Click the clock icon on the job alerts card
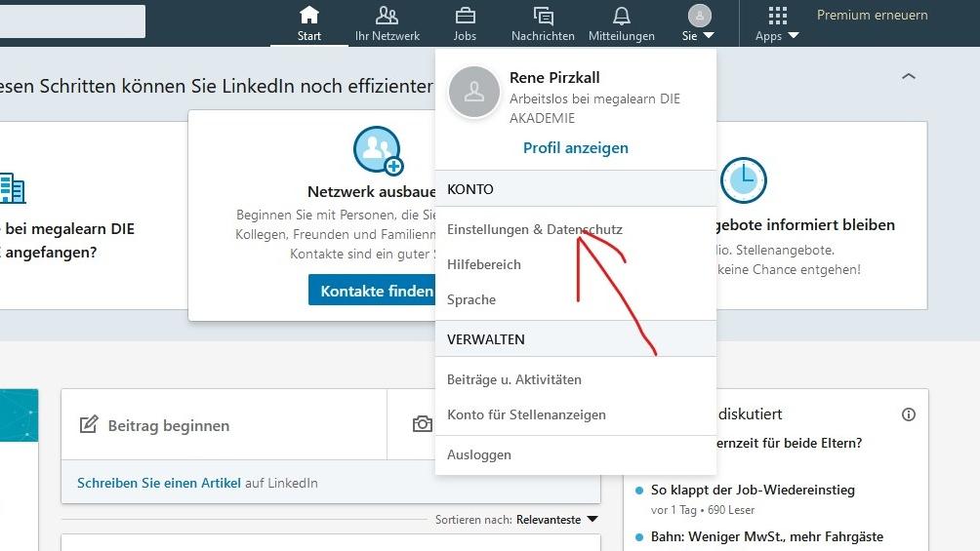 click(x=743, y=179)
